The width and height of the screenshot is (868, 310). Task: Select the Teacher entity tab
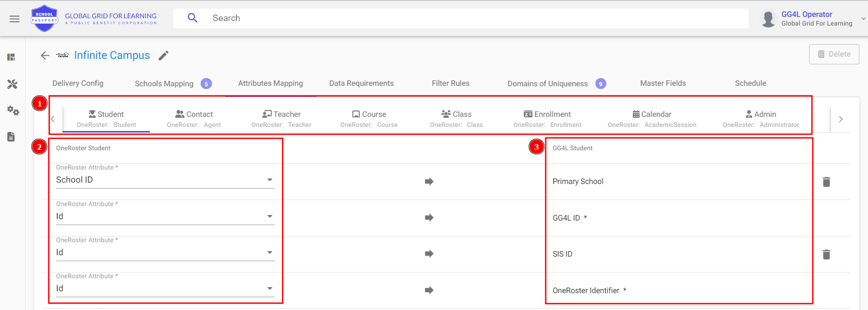pos(281,119)
